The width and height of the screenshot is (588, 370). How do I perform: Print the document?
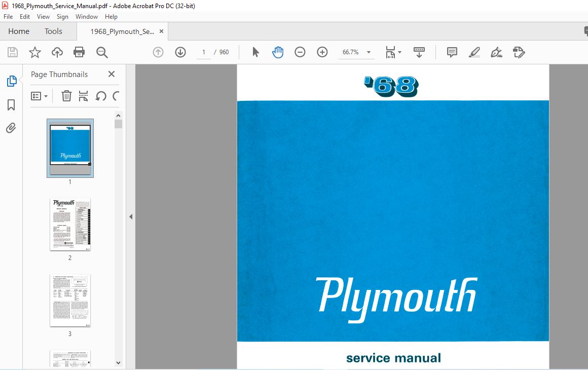point(79,52)
